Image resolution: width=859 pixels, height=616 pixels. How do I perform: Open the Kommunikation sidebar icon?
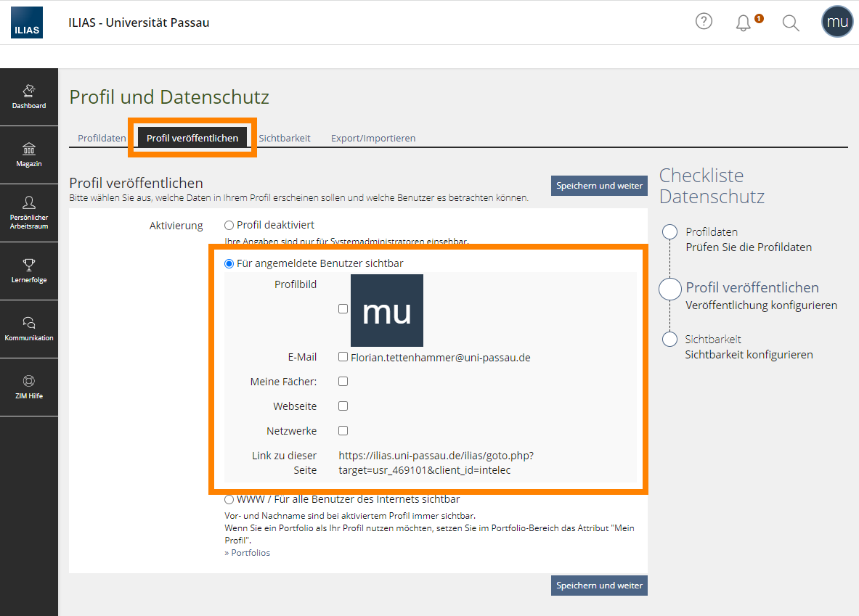point(29,329)
